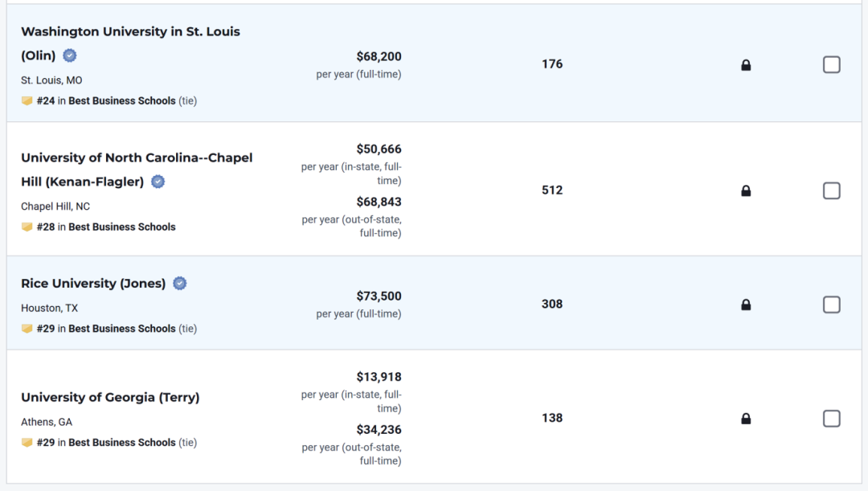Open the Rice University (Jones) school page

coord(93,284)
